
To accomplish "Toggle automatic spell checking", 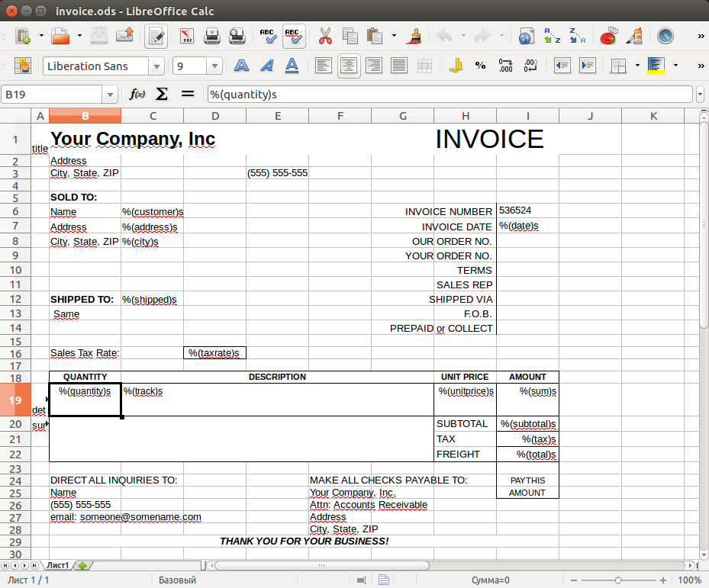I will (x=294, y=36).
